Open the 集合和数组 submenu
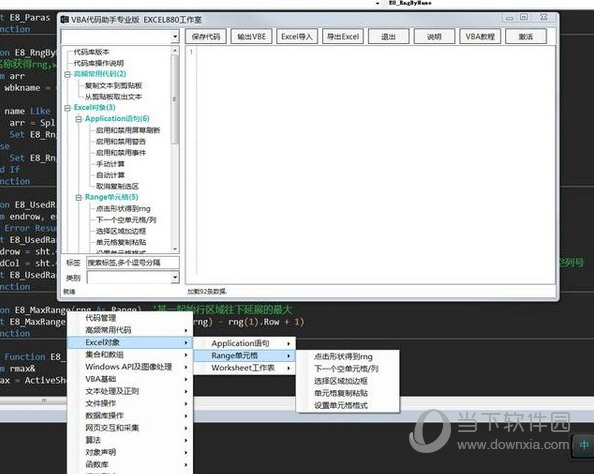The height and width of the screenshot is (474, 594). 130,355
